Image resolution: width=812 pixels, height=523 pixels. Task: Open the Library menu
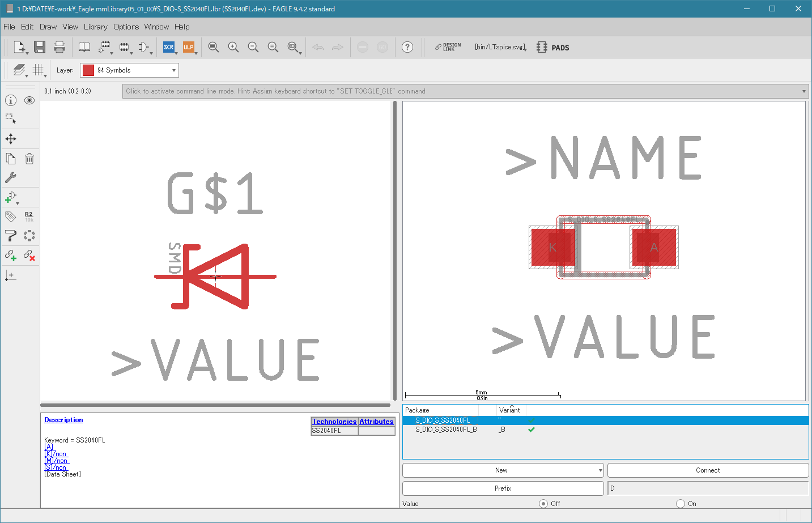96,27
